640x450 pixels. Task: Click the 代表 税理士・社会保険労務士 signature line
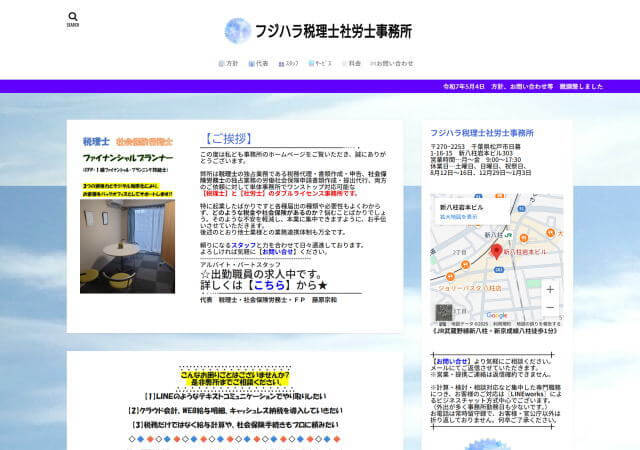[x=269, y=300]
